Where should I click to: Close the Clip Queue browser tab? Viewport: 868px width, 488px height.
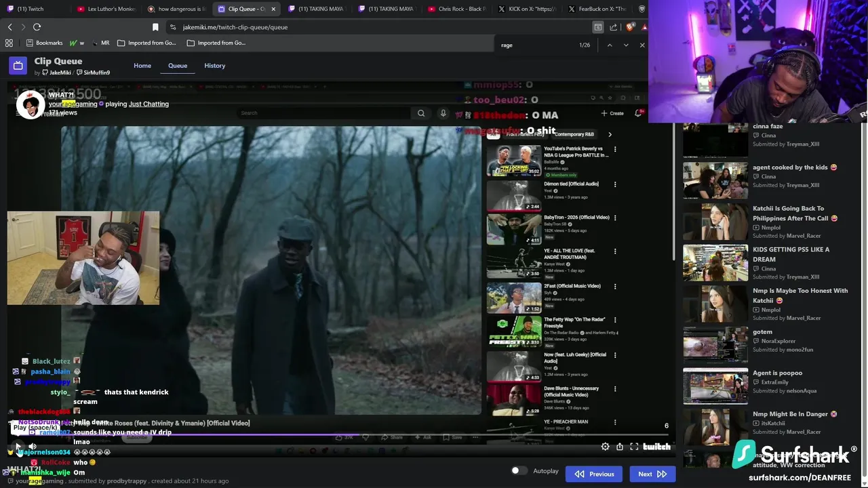pos(274,9)
